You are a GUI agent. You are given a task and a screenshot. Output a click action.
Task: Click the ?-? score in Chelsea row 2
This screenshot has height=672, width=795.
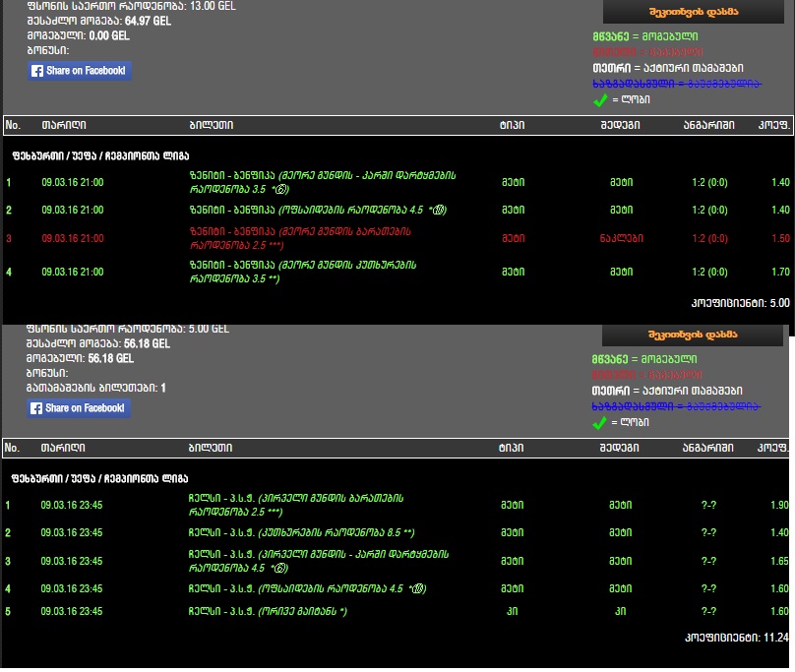point(708,533)
